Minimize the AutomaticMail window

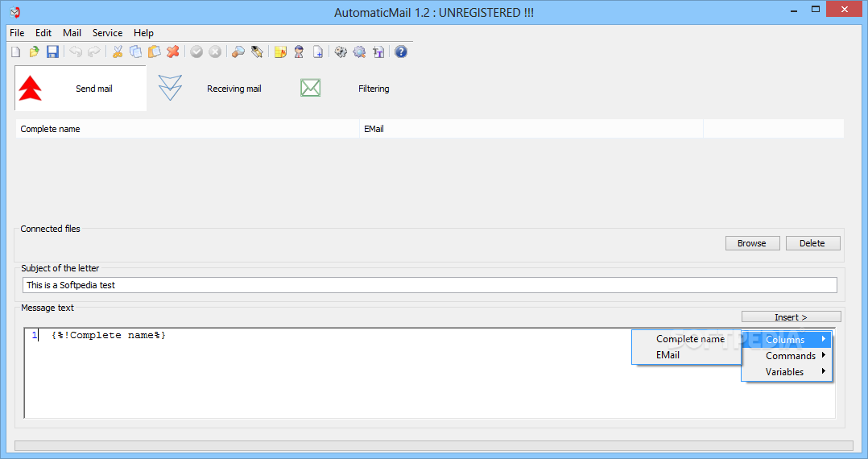coord(793,10)
